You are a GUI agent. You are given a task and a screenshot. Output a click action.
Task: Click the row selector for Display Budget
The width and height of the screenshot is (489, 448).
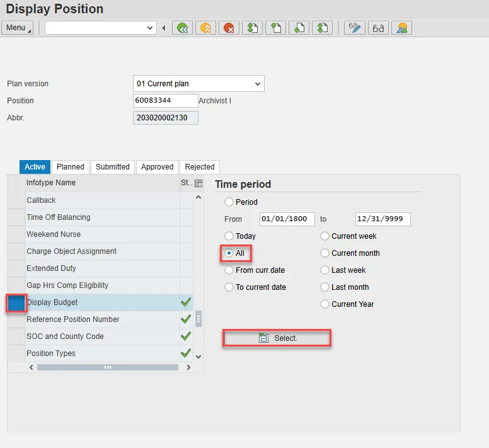point(16,302)
